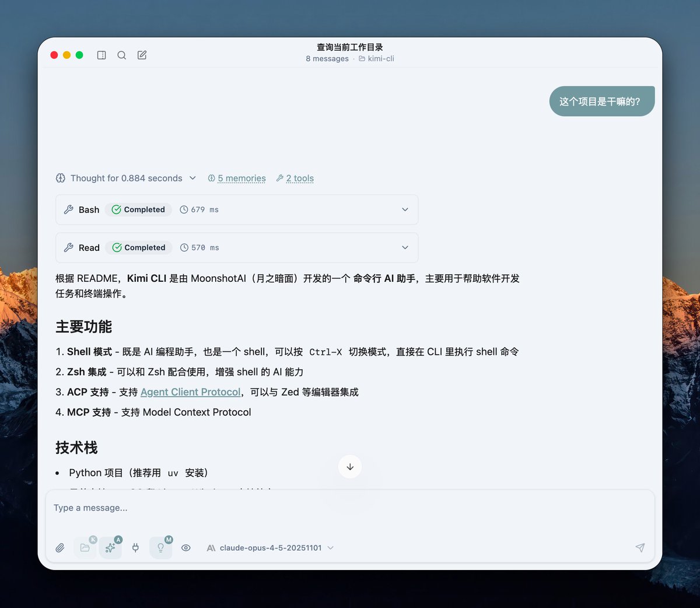Click the Ctrl-X inline code text
Image resolution: width=700 pixels, height=608 pixels.
[325, 352]
